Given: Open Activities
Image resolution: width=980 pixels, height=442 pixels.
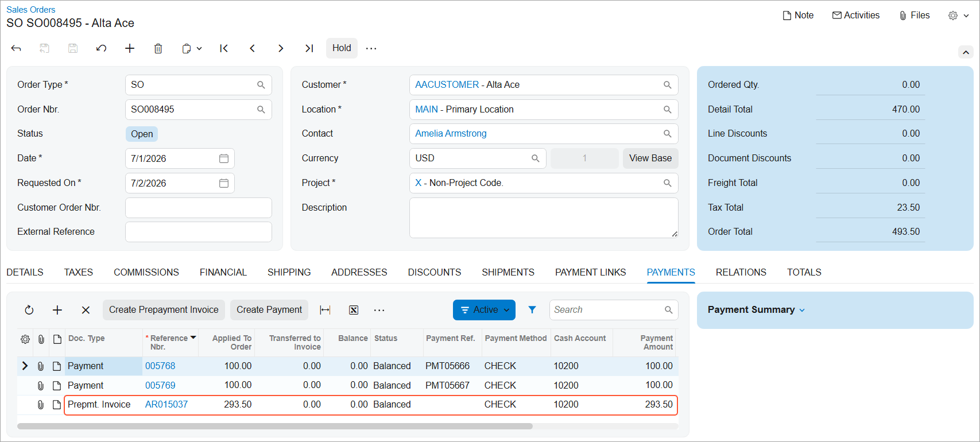Looking at the screenshot, I should click(856, 15).
